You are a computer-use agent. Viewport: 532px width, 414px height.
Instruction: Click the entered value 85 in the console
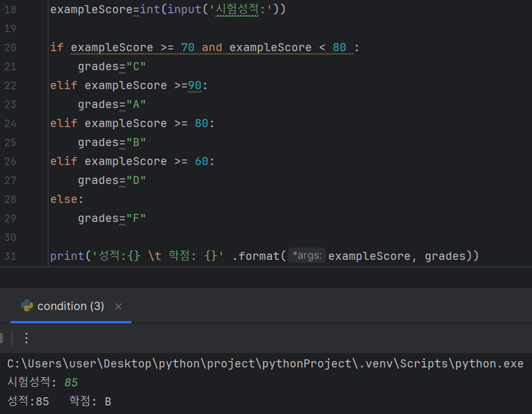(71, 383)
